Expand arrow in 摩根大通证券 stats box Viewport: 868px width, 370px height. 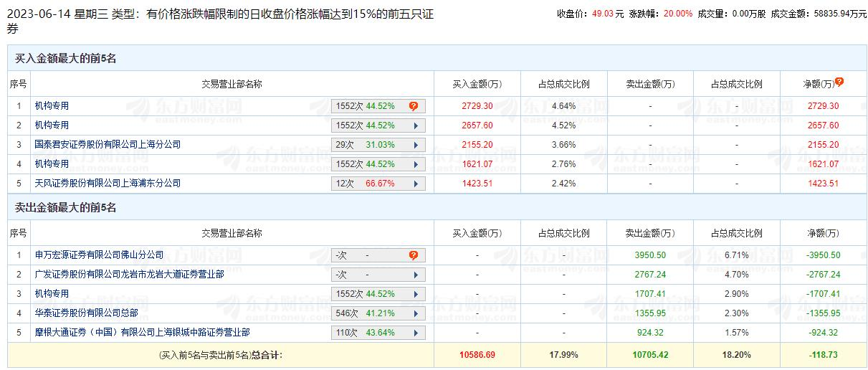415,333
